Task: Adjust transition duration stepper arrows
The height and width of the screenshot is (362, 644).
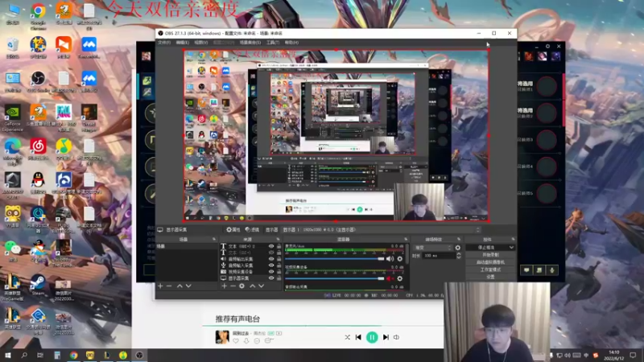Action: 458,256
